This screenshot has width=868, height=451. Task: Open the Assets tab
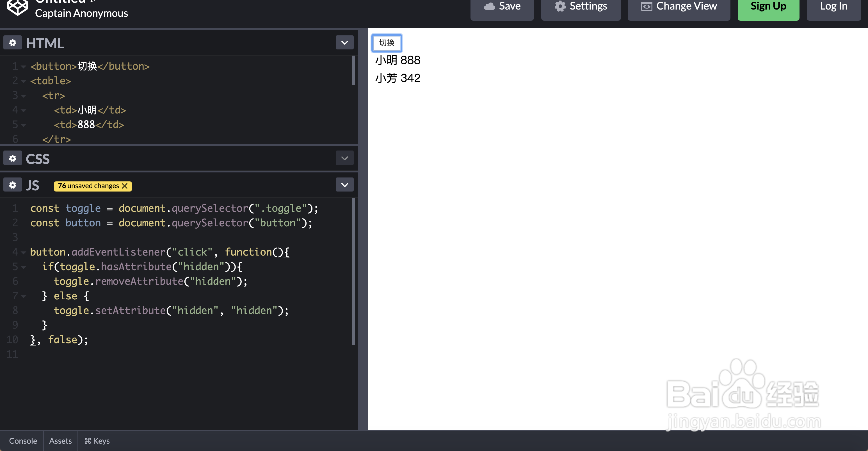(60, 441)
